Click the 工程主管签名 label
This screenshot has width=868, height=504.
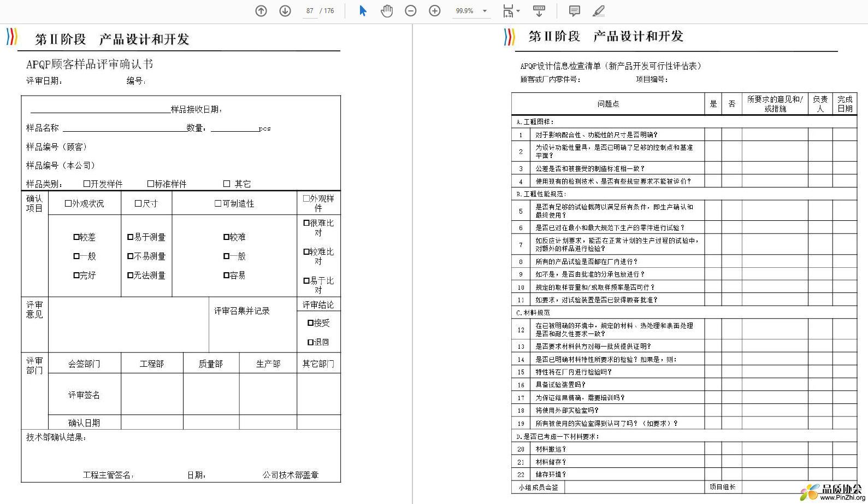pyautogui.click(x=108, y=475)
